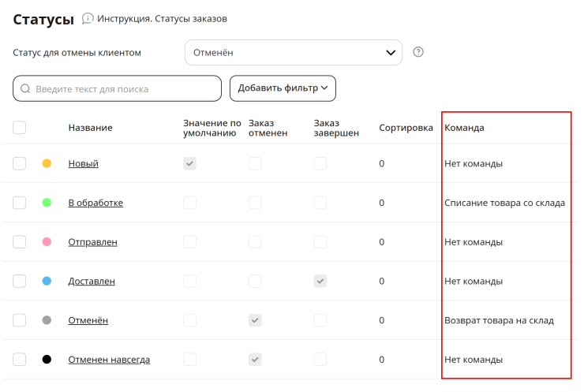Click the instruction speech bubble icon
Screen dimensions: 584x392
click(x=88, y=19)
